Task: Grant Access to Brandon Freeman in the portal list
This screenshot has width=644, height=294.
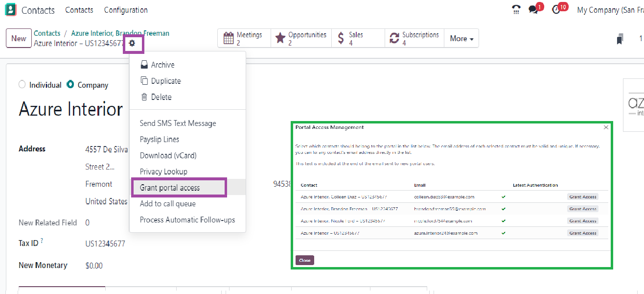Action: (x=583, y=209)
